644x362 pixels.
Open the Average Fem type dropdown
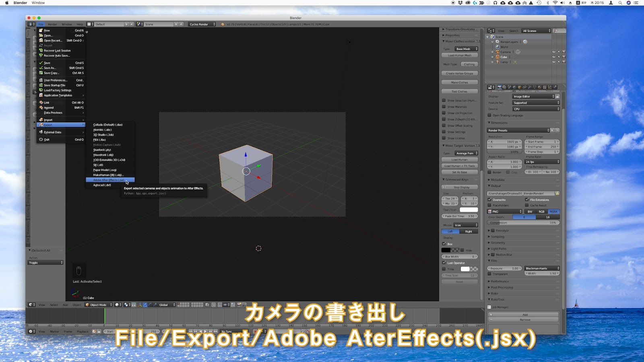[x=466, y=153]
